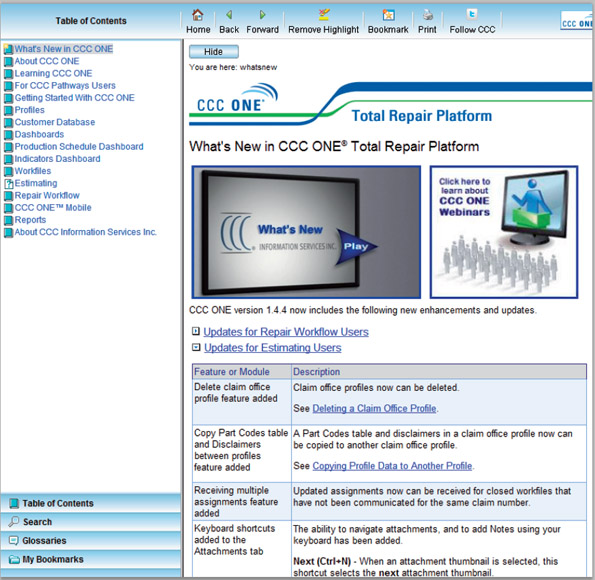Collapse Updates for Estimating Users arrow
Image resolution: width=595 pixels, height=580 pixels.
point(196,347)
